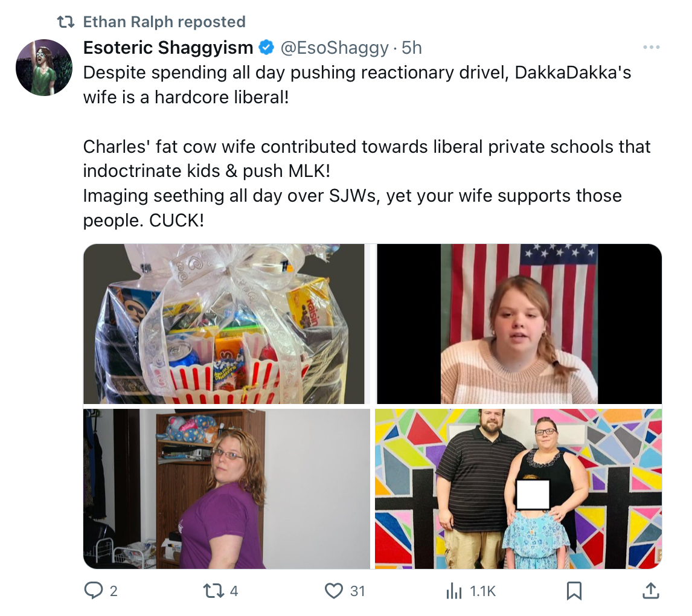Open view analytics bar chart icon

click(453, 591)
